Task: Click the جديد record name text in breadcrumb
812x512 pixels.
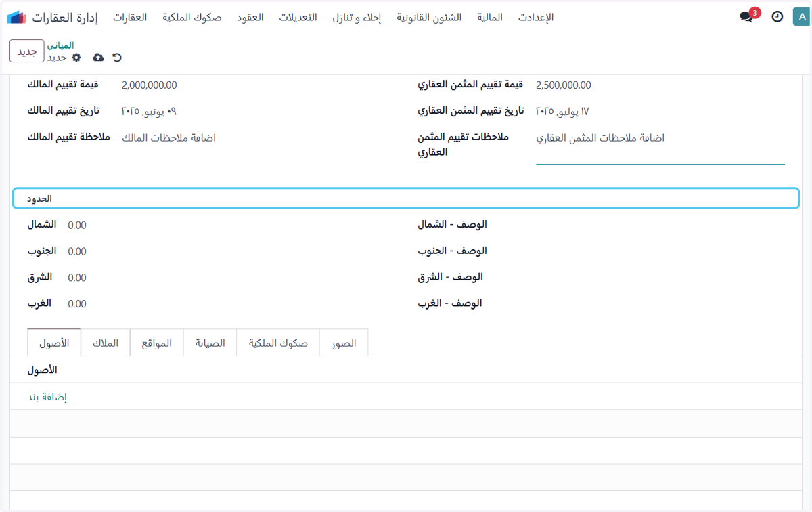Action: [57, 58]
